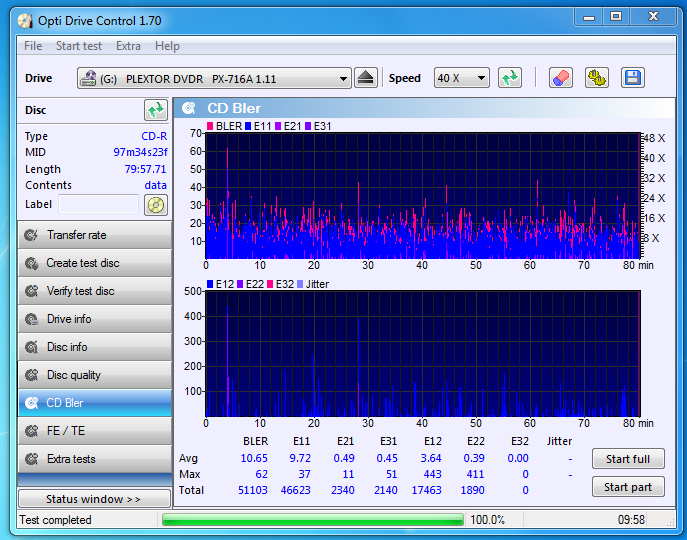Click the Start part button

[628, 487]
